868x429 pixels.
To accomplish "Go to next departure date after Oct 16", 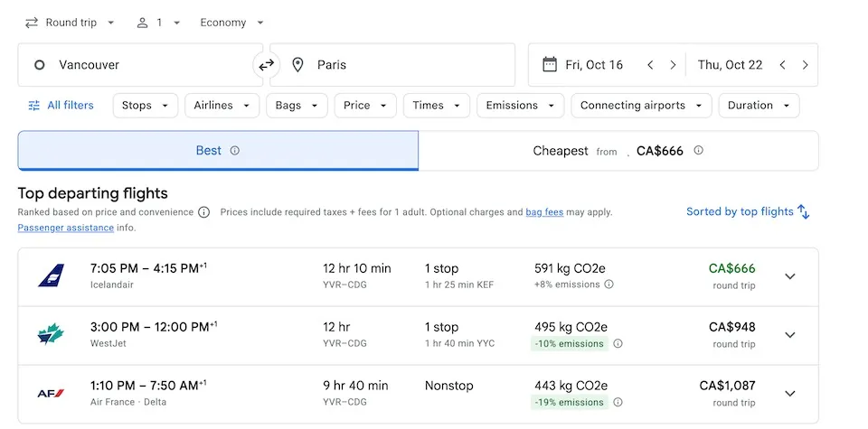I will point(673,65).
